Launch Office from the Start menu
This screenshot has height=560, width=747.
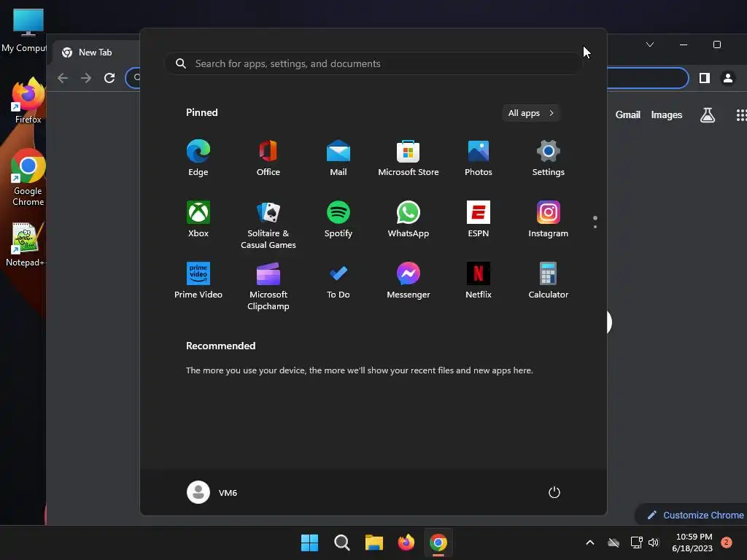coord(268,158)
